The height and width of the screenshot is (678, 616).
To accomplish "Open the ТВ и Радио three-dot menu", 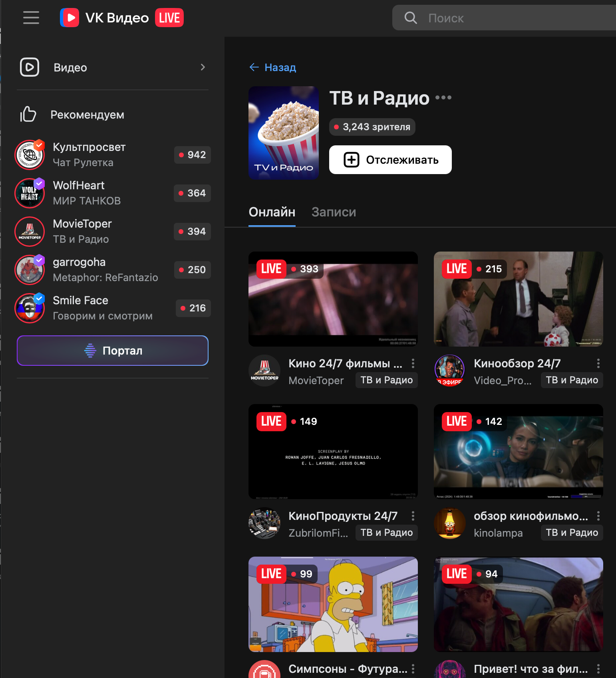I will pos(443,97).
